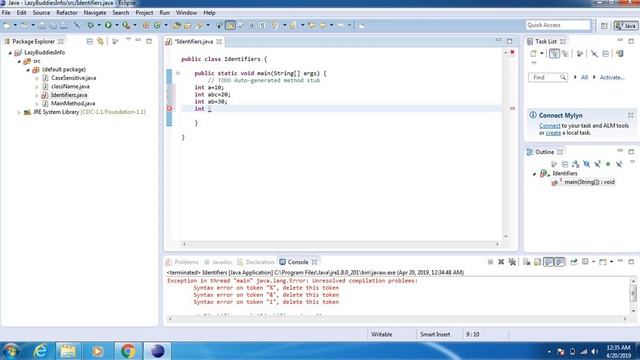640x360 pixels.
Task: Click the Terminate icon in Console toolbar
Action: pos(490,262)
